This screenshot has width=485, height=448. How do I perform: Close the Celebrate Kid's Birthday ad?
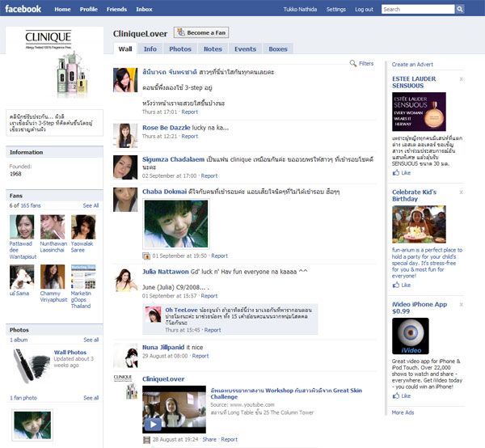[462, 192]
